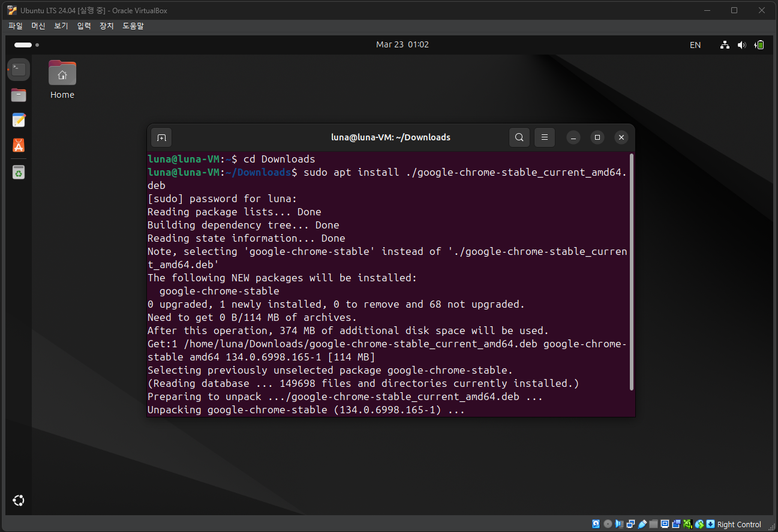Click 'Need to get 0 B/114 MB' line
This screenshot has width=778, height=532.
point(253,317)
